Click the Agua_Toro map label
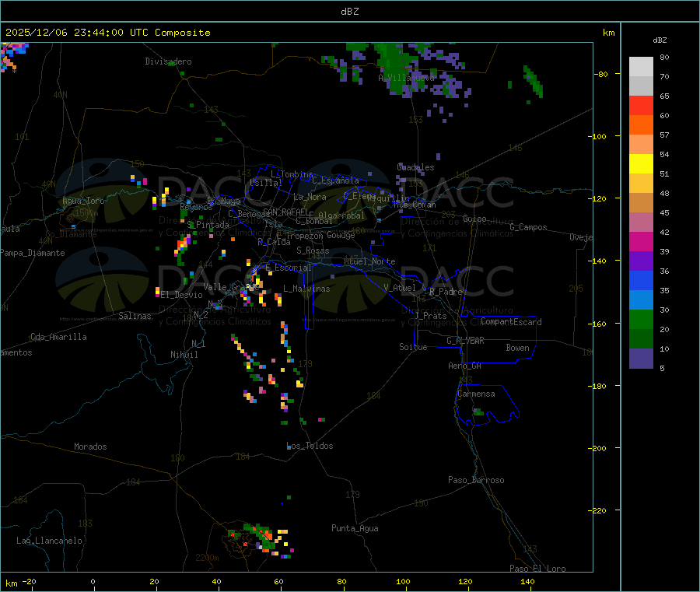This screenshot has width=700, height=592. [83, 201]
